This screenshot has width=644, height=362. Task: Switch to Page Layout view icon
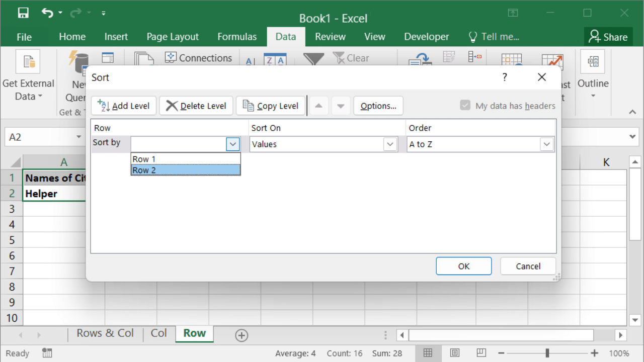point(454,353)
